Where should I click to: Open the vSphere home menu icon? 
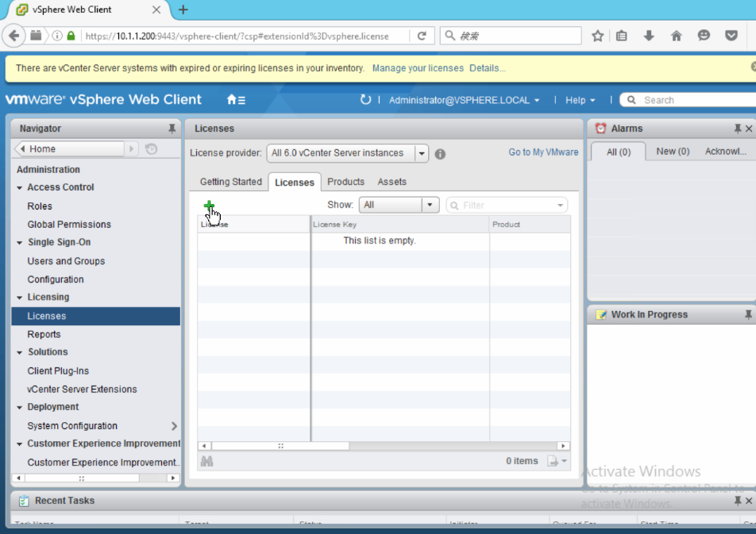pyautogui.click(x=236, y=100)
